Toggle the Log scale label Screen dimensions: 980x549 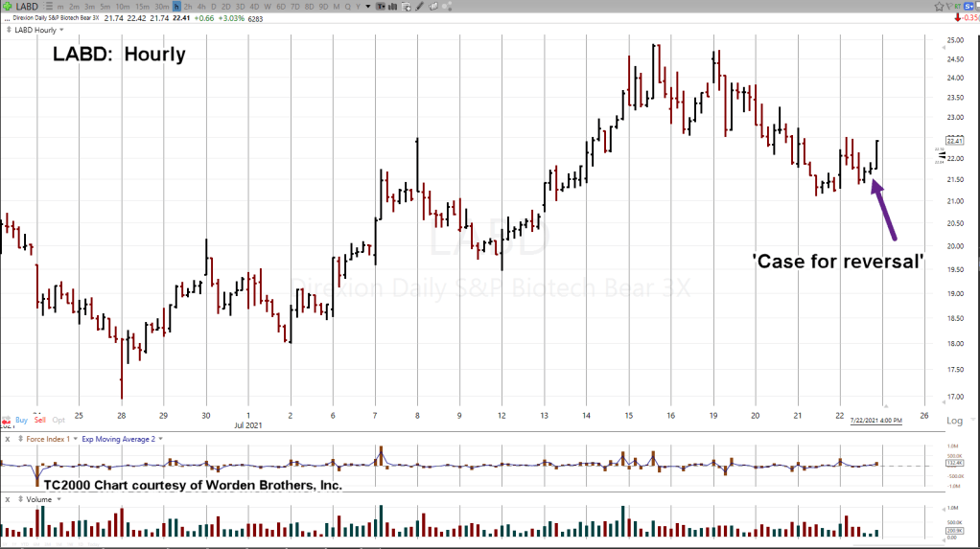(x=955, y=421)
